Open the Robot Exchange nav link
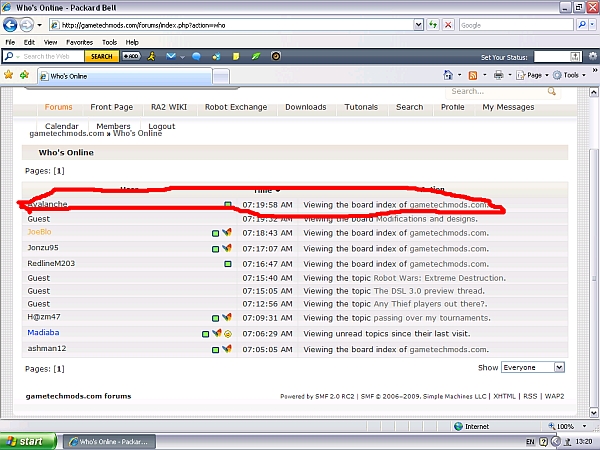This screenshot has width=600, height=450. (x=236, y=107)
